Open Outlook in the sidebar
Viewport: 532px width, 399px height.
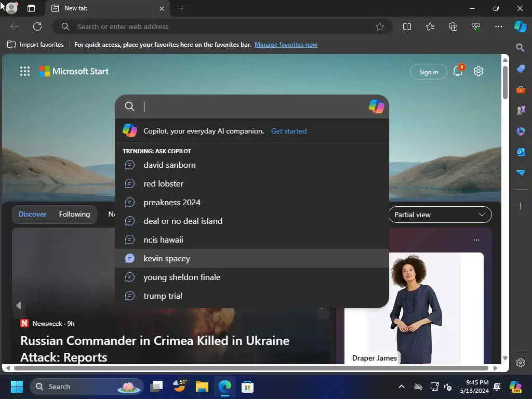coord(521,152)
